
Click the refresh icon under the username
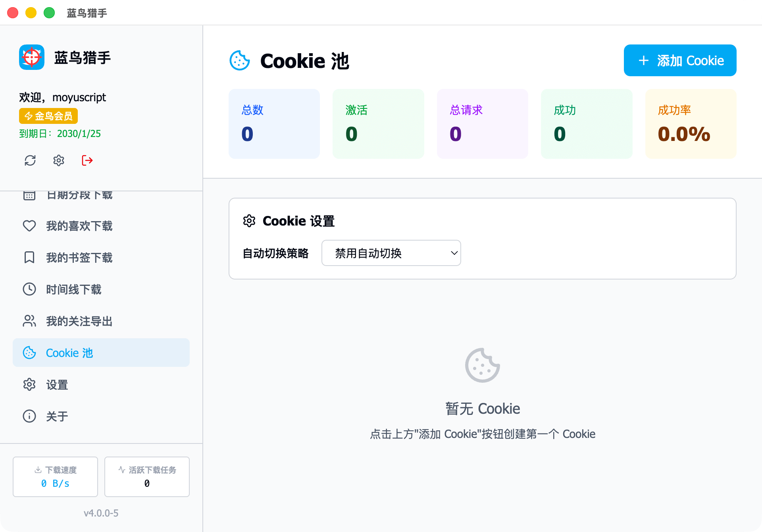[x=30, y=160]
